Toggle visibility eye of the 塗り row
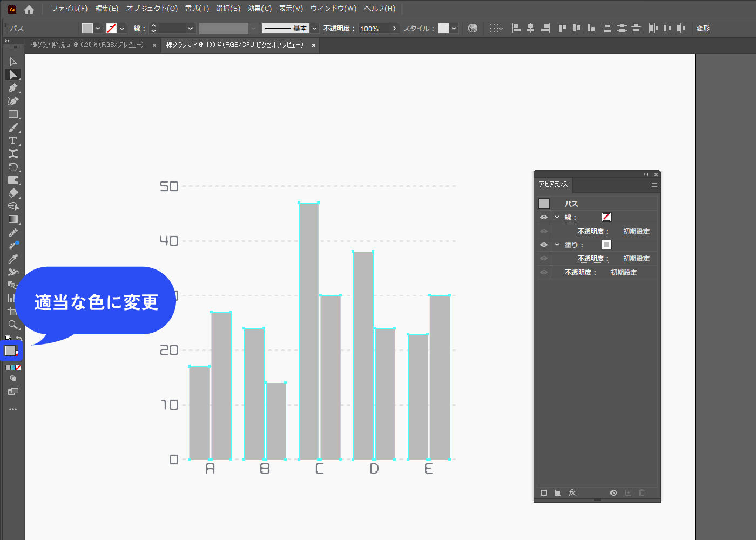This screenshot has height=540, width=756. (x=544, y=245)
